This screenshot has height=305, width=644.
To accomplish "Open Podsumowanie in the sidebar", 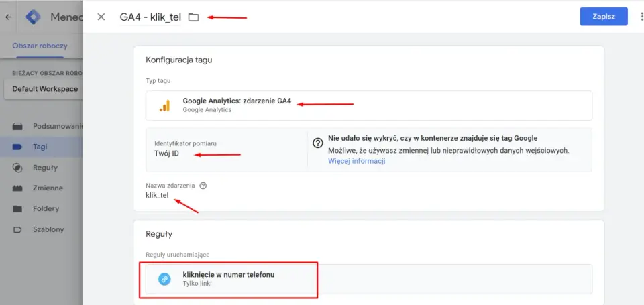I will pyautogui.click(x=41, y=127).
